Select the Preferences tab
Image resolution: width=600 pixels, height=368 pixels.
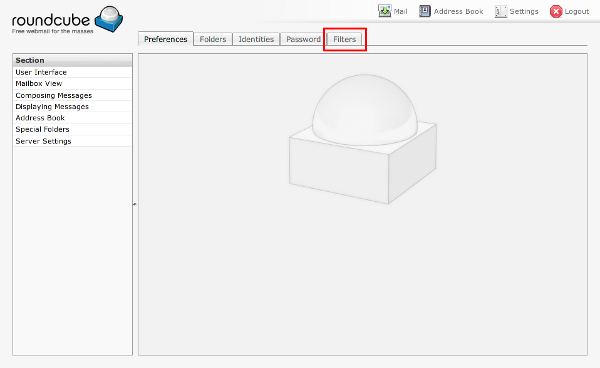[x=166, y=39]
